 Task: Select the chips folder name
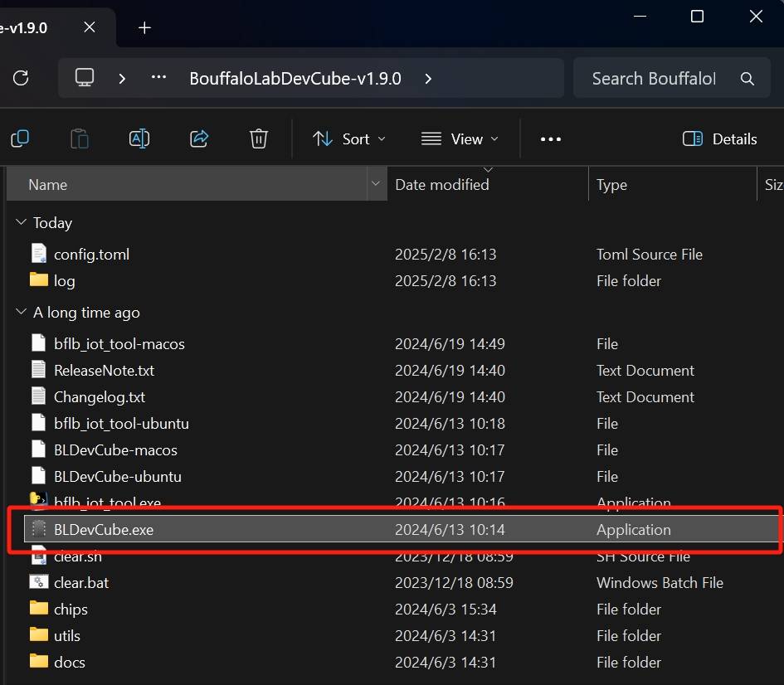[x=71, y=609]
